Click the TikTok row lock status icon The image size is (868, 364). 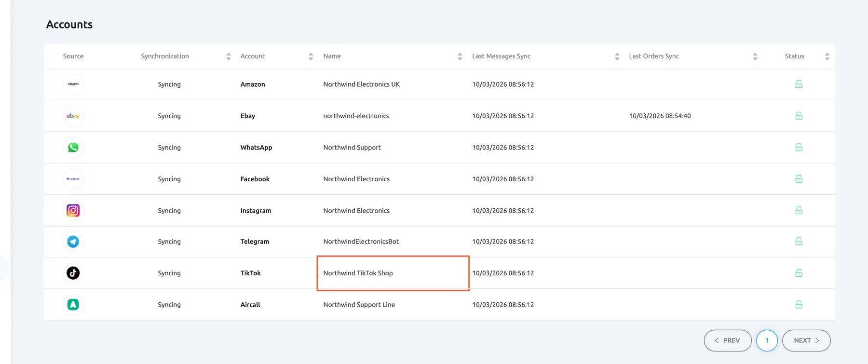point(799,273)
